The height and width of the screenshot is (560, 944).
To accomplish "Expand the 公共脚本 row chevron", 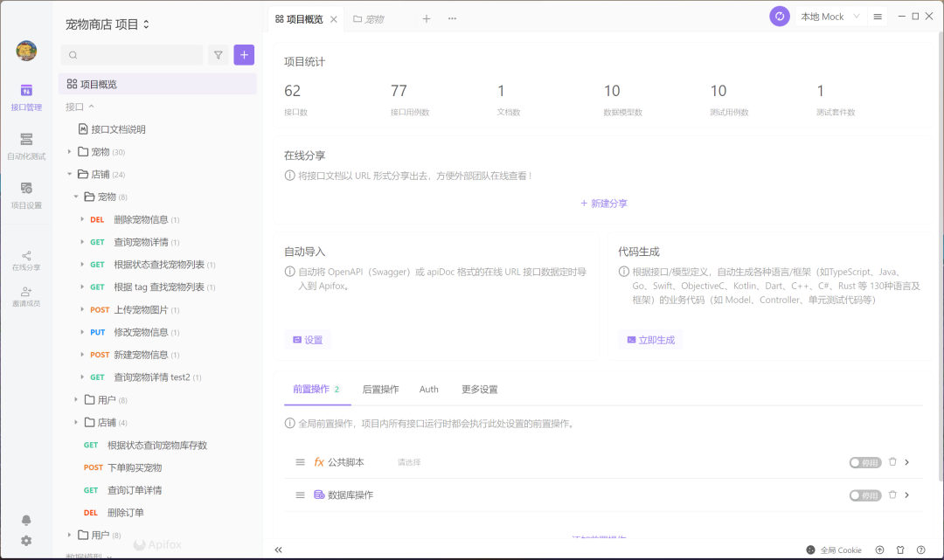I will pyautogui.click(x=906, y=462).
